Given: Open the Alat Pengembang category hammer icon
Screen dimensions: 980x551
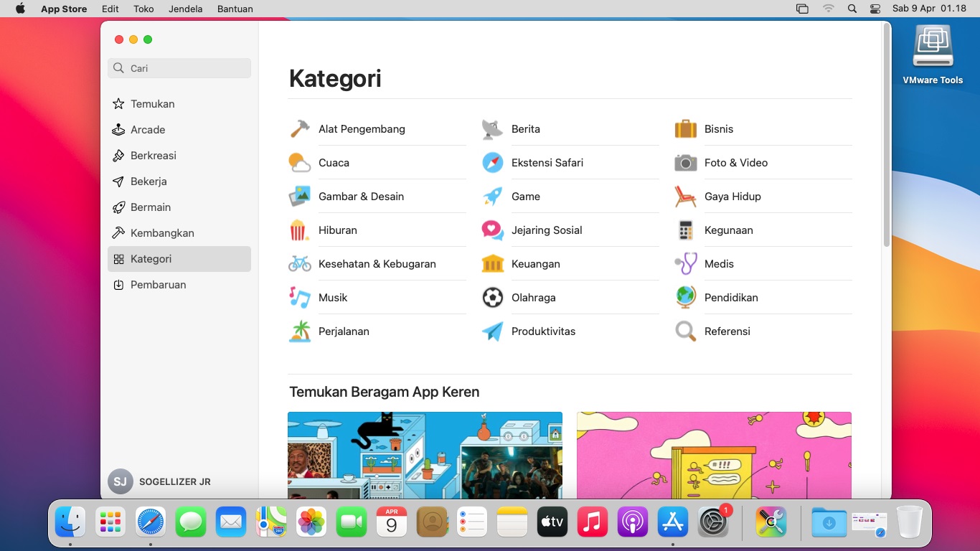Looking at the screenshot, I should pos(300,129).
